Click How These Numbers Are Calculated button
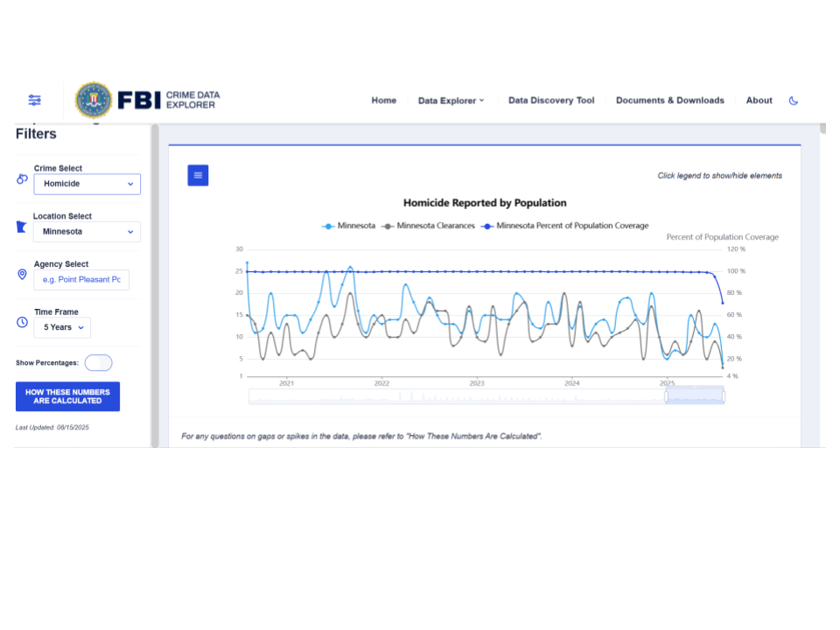Viewport: 840px width, 630px height. (x=67, y=396)
